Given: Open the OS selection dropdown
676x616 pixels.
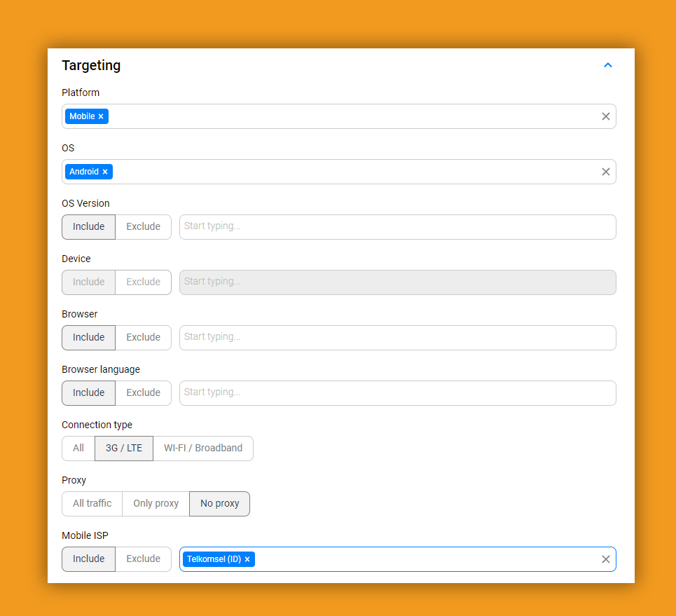Looking at the screenshot, I should [x=350, y=172].
